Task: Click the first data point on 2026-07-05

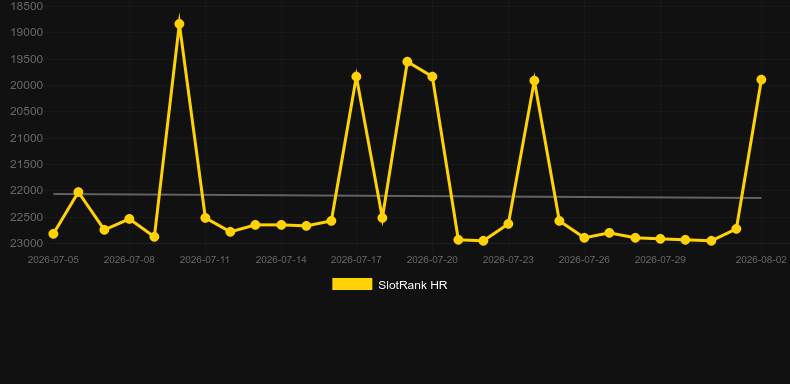Action: click(53, 234)
